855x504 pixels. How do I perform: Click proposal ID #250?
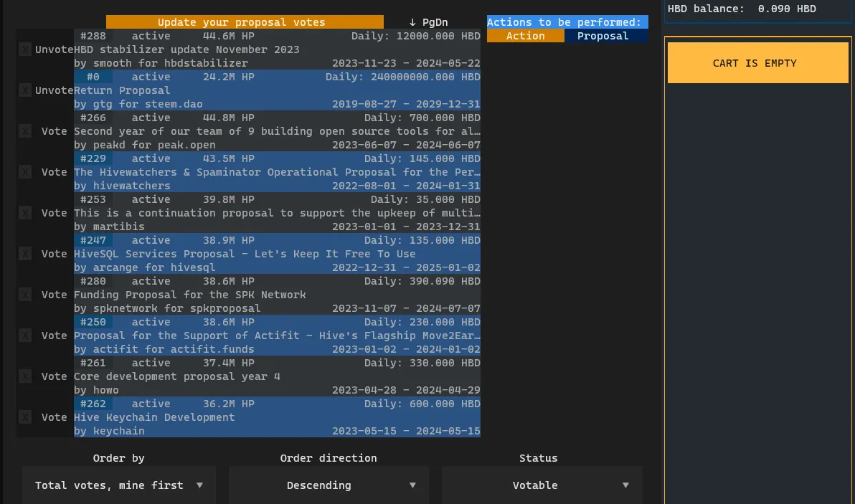[93, 322]
